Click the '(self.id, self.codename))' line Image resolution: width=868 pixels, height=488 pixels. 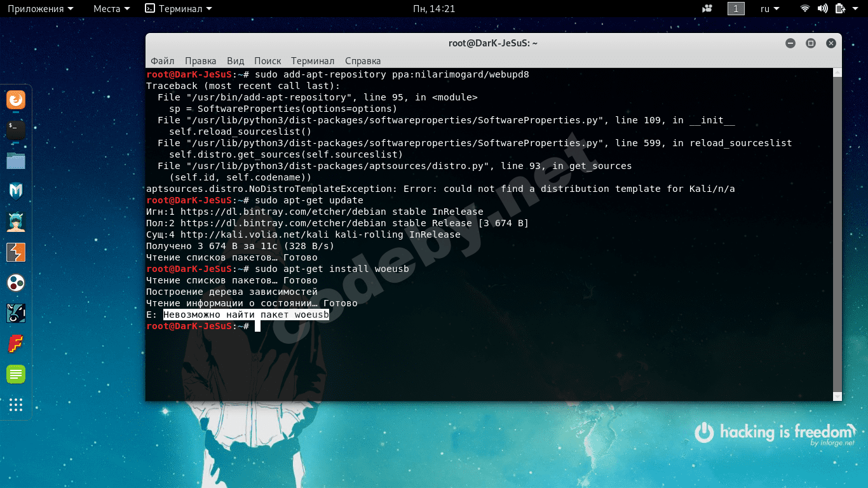(240, 177)
